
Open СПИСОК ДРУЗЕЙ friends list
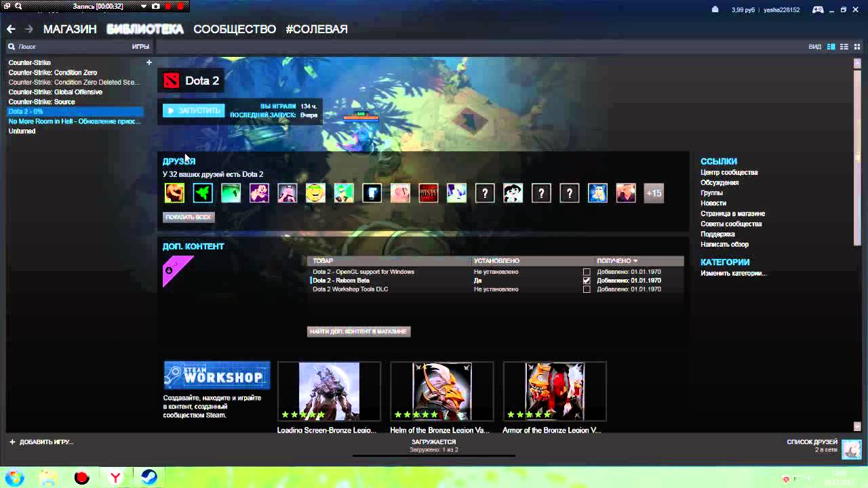tap(812, 442)
